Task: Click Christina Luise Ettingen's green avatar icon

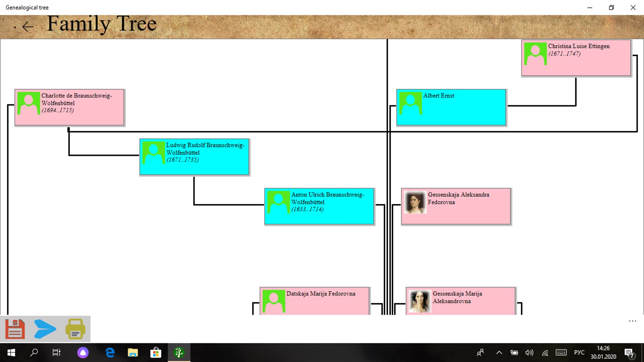Action: (535, 54)
